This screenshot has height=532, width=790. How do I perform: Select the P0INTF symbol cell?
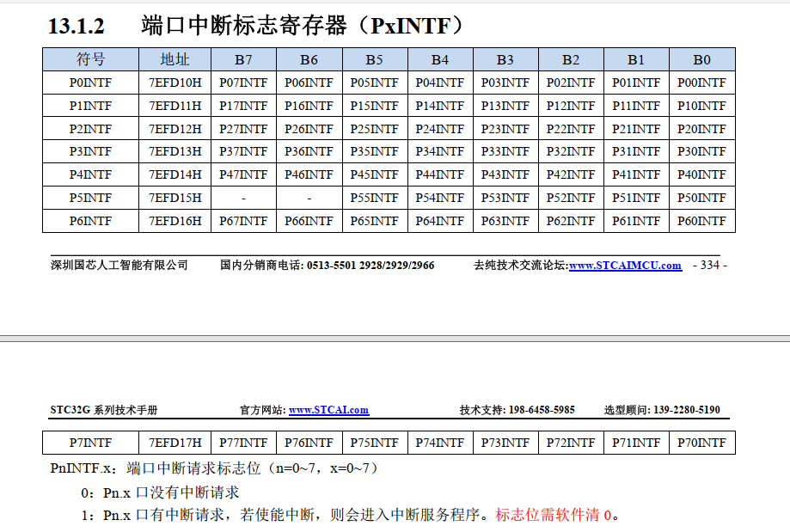[x=90, y=83]
